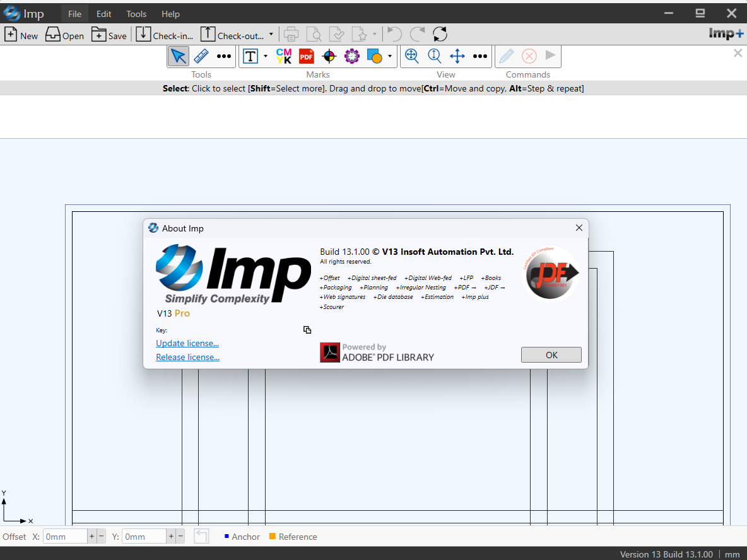This screenshot has height=560, width=747.
Task: Click the CMYK color bar mark
Action: (284, 56)
